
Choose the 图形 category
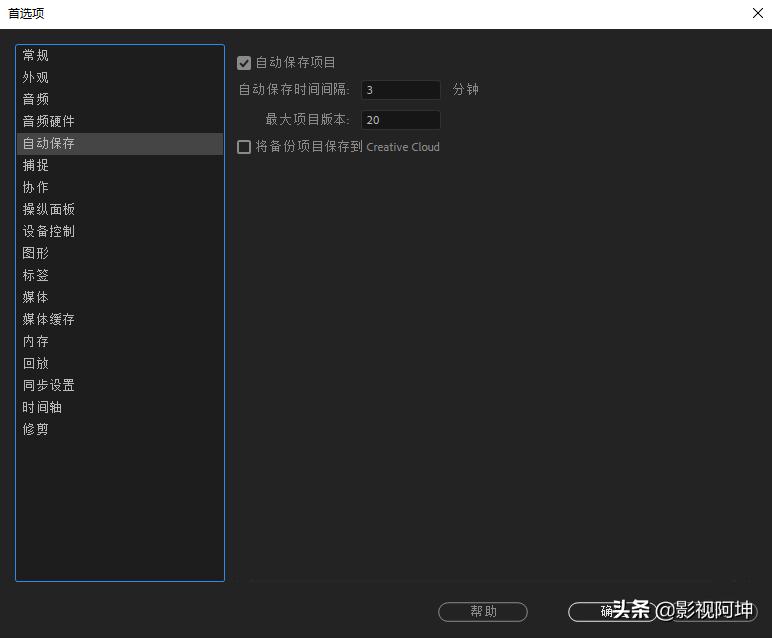tap(120, 253)
